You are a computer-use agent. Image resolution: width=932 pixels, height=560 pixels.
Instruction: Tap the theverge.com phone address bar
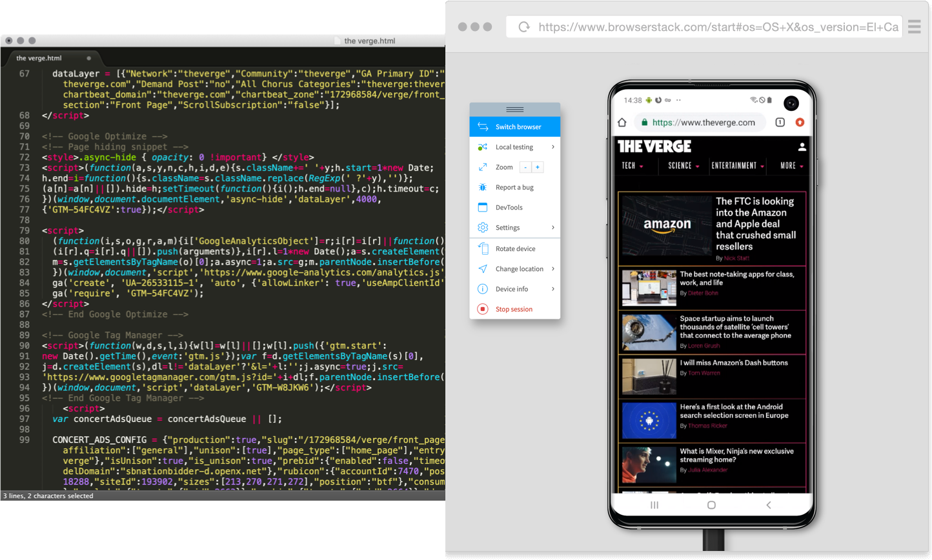tap(700, 123)
